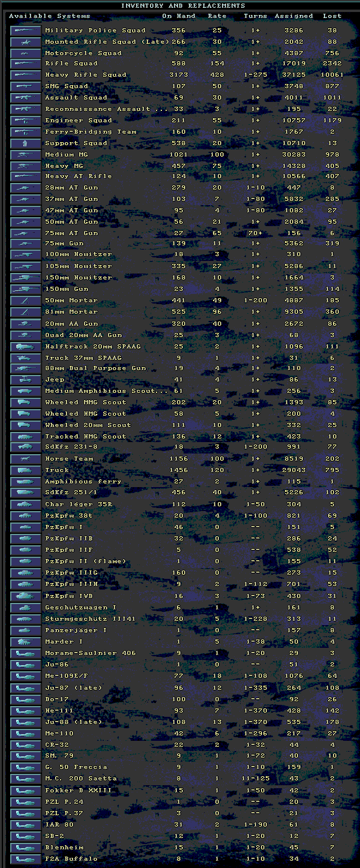Click the On Hand column header
Screen dimensions: 360x868
pos(179,16)
